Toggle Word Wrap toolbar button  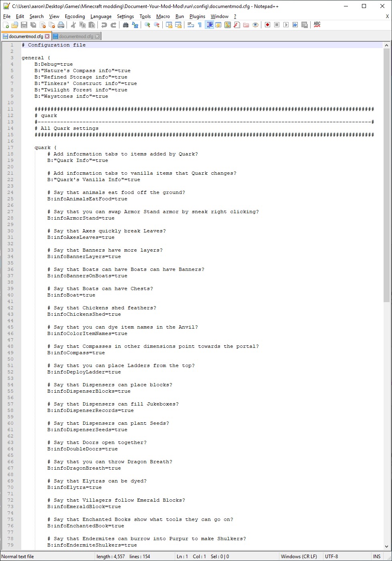click(191, 25)
